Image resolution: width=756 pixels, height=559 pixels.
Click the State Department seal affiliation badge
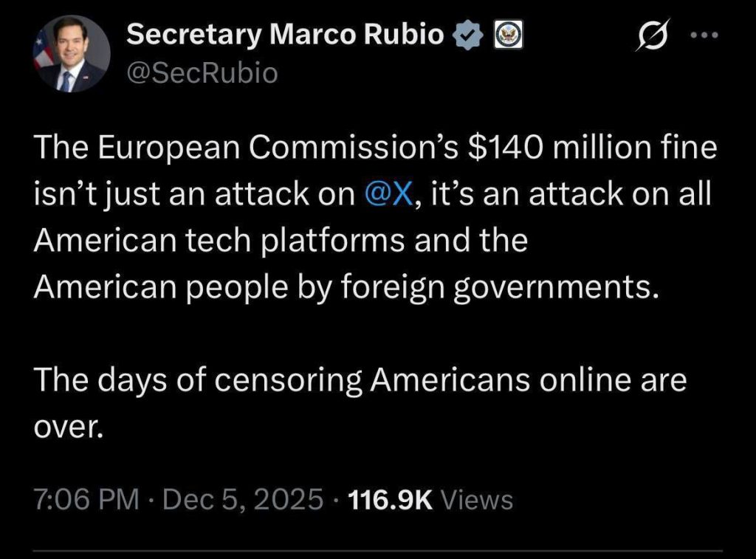(508, 35)
